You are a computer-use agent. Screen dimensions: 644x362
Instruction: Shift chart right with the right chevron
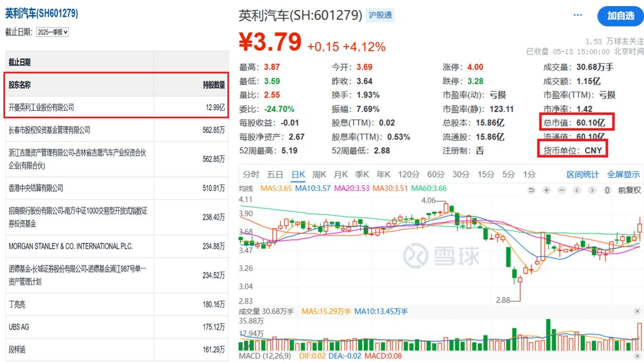coord(592,190)
